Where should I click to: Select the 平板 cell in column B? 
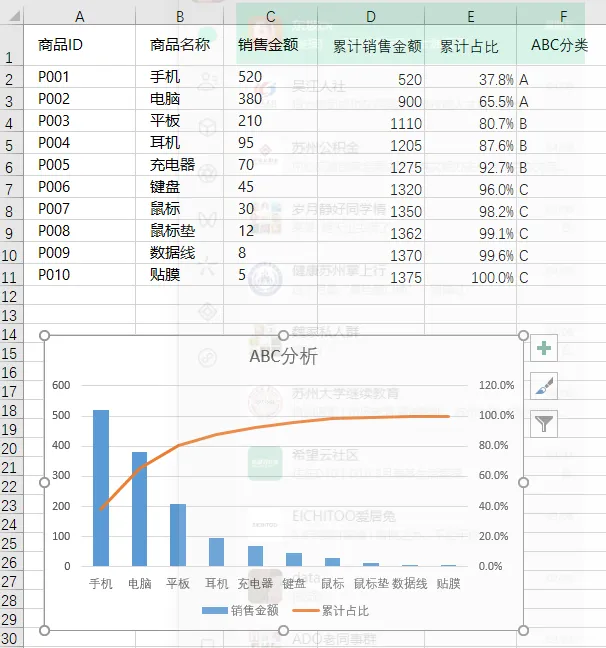pyautogui.click(x=179, y=121)
